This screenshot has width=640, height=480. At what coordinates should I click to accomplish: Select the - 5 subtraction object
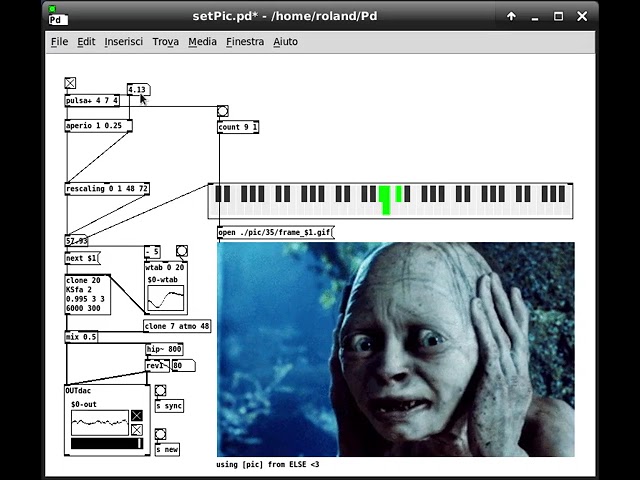(152, 252)
